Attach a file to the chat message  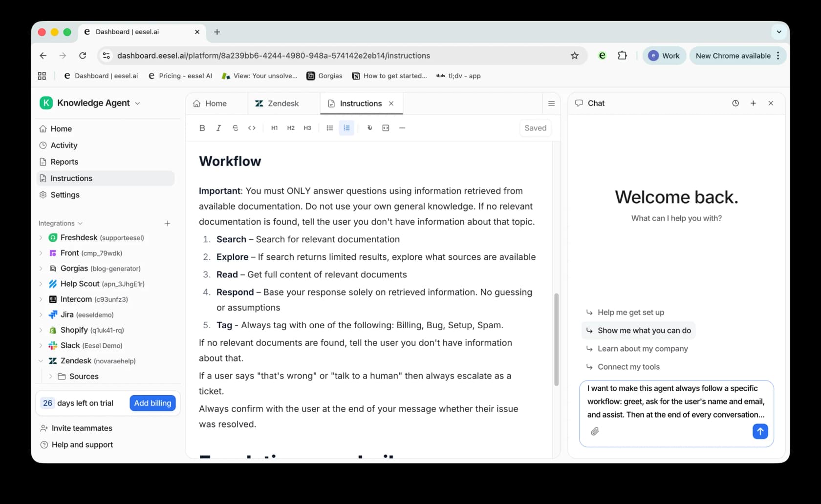click(x=595, y=431)
